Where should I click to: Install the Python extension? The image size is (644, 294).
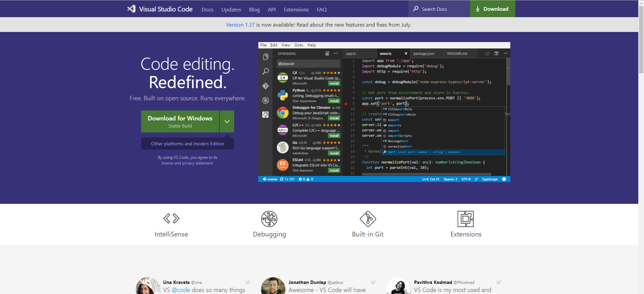pyautogui.click(x=334, y=101)
